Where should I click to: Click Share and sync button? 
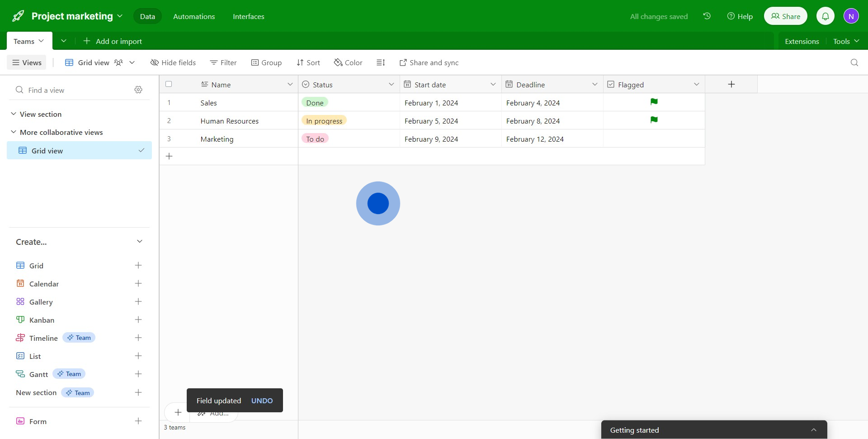click(x=429, y=62)
